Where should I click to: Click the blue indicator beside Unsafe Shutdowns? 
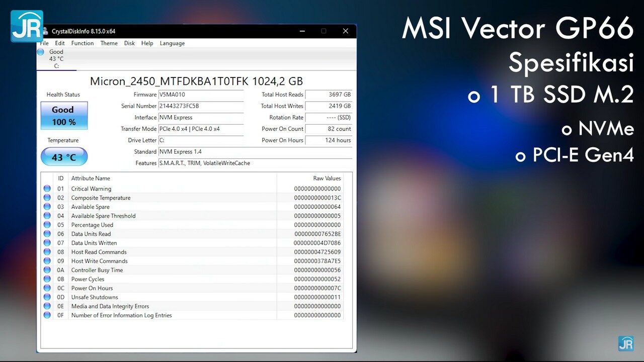pyautogui.click(x=47, y=297)
